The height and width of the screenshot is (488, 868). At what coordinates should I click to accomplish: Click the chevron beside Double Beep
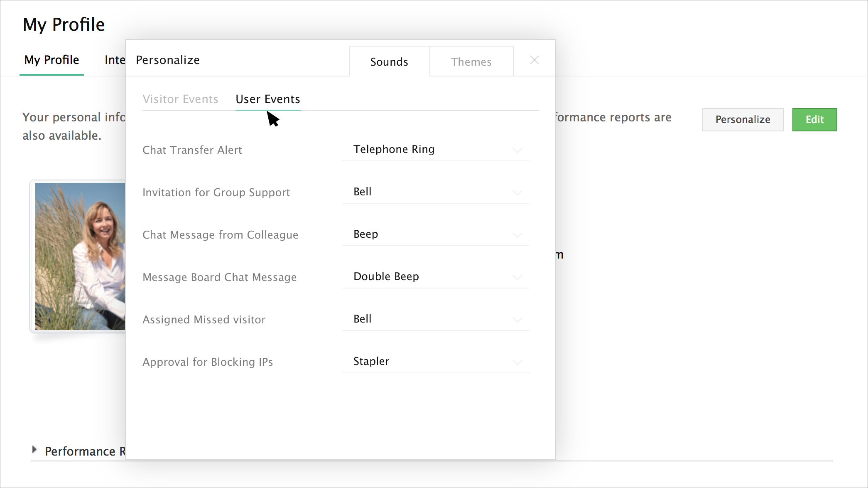coord(517,277)
